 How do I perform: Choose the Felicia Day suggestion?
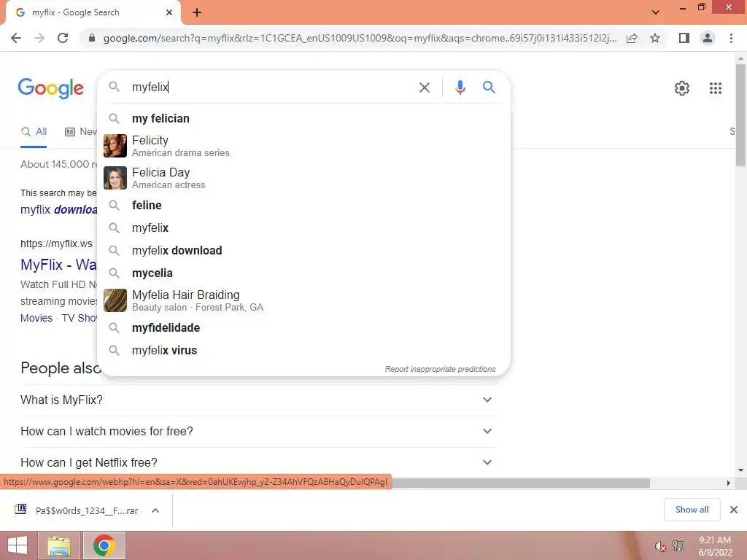[304, 178]
